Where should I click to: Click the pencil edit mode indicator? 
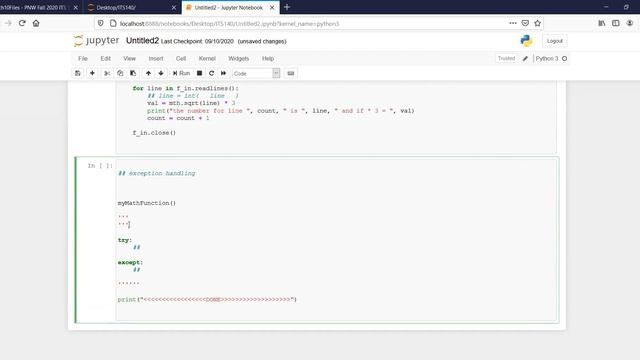pyautogui.click(x=525, y=58)
